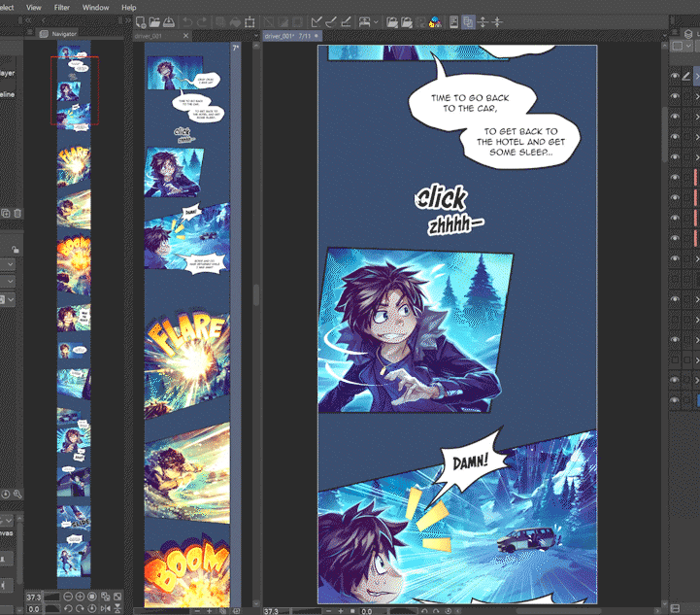The width and height of the screenshot is (700, 615).
Task: Click the canvas rotation value 0.0 field
Action: (367, 611)
